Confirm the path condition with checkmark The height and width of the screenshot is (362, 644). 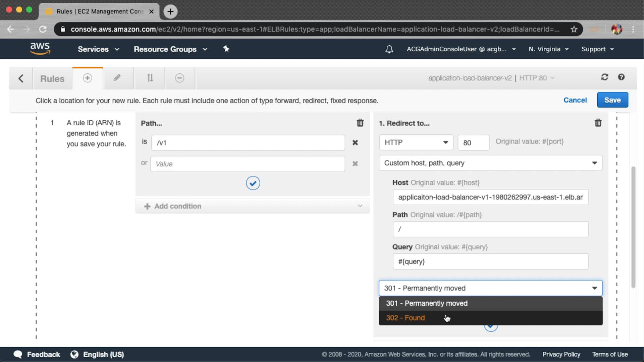[253, 183]
